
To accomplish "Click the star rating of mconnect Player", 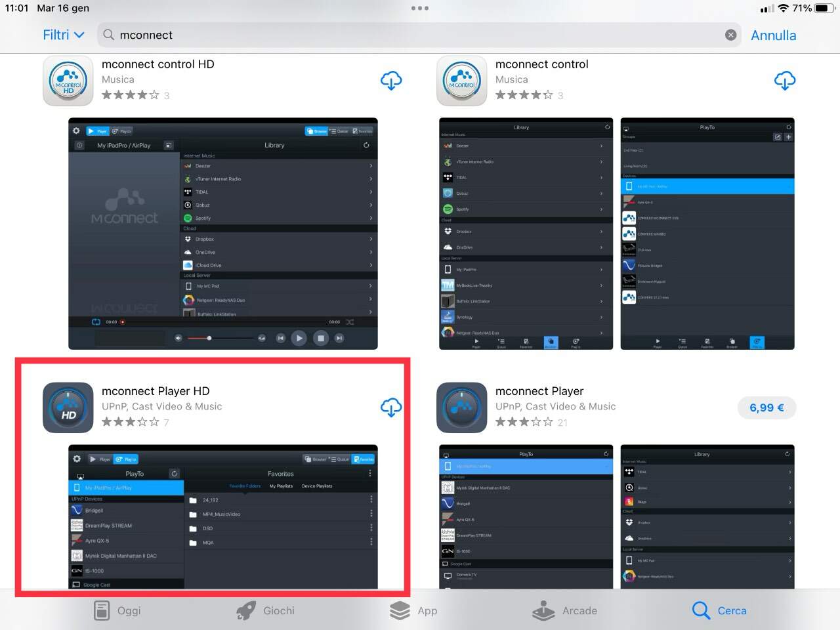I will point(524,422).
